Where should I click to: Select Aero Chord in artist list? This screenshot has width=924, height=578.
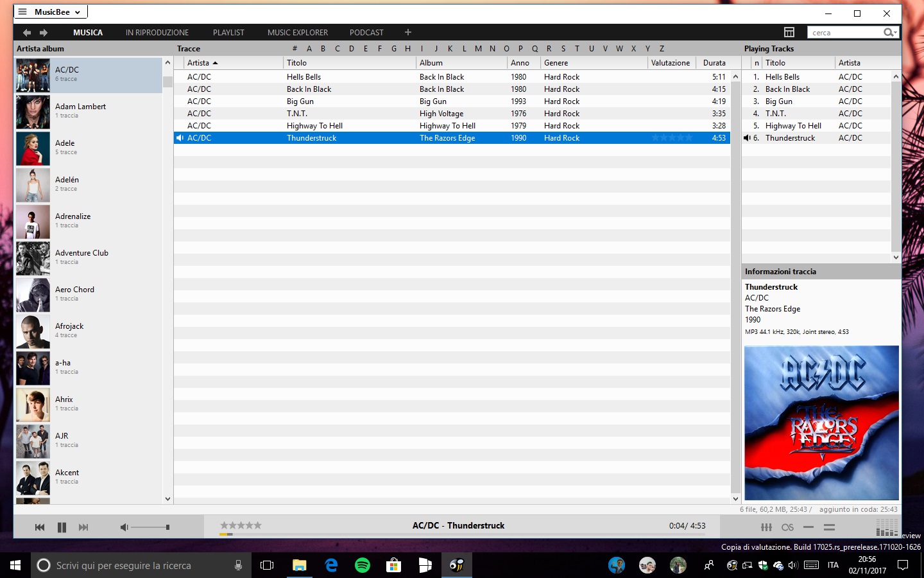[89, 295]
